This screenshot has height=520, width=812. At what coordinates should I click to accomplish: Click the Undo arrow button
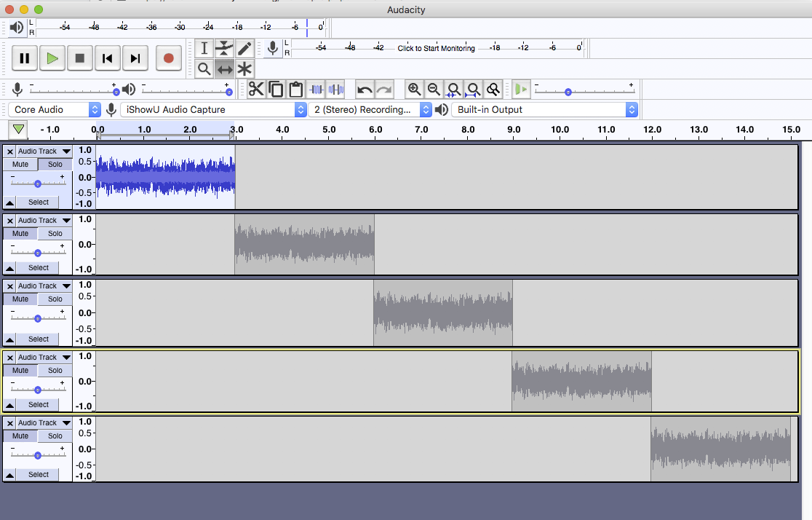(x=365, y=90)
